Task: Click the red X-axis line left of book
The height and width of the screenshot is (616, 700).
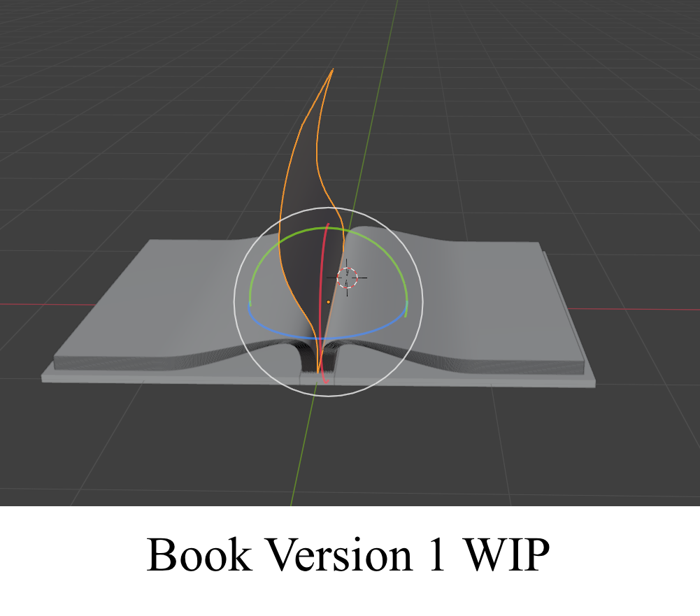Action: click(x=42, y=304)
